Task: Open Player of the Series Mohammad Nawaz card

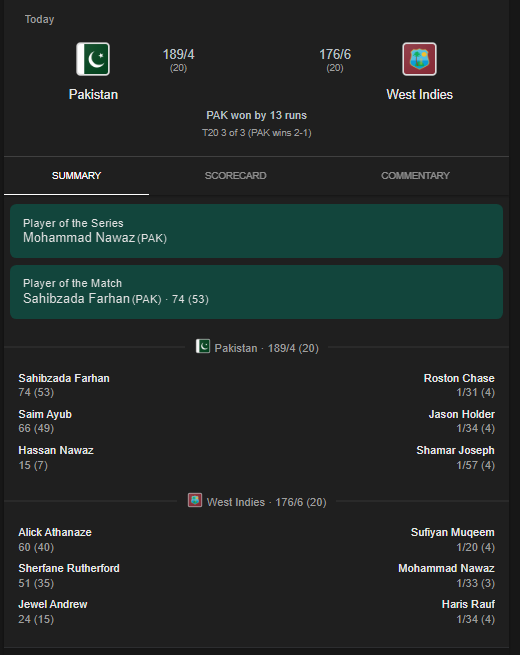Action: [256, 231]
